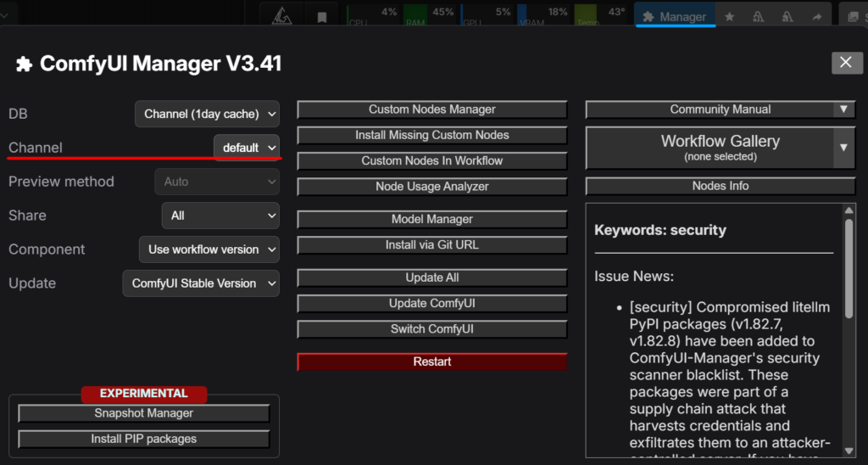Screen dimensions: 868x465
Task: Click the 'Component' label
Action: coord(47,249)
